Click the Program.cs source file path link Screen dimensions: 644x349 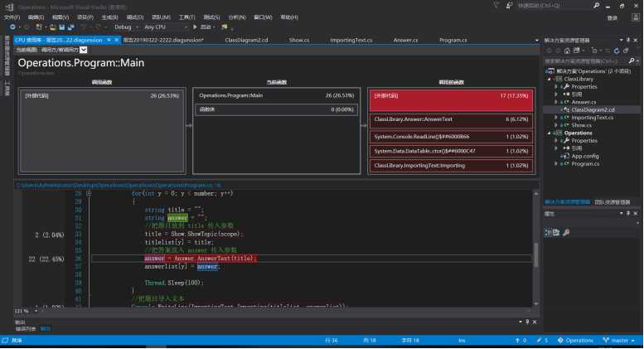[119, 186]
